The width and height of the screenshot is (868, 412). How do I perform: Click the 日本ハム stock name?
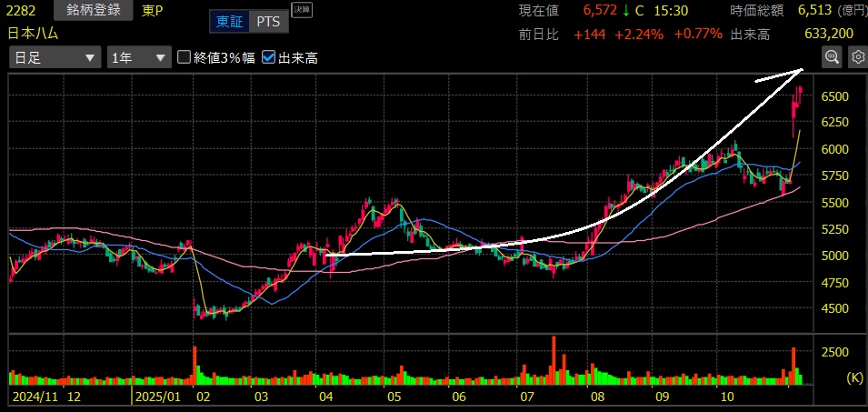pos(33,34)
